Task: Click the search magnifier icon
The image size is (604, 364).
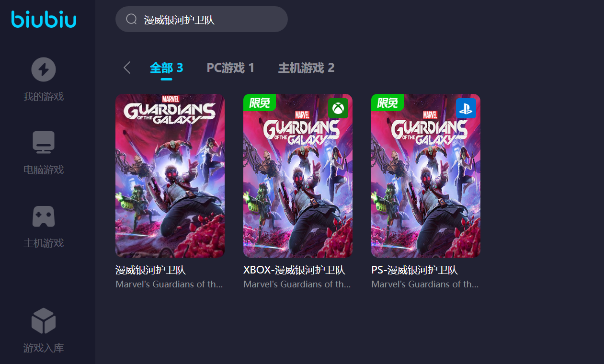Action: tap(132, 19)
